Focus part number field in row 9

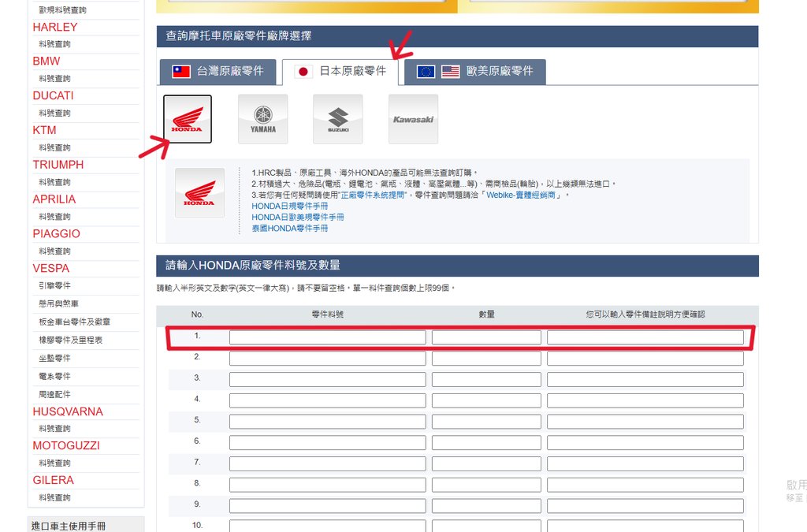coord(328,506)
